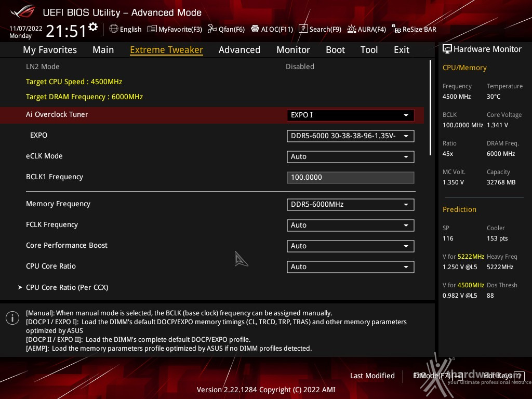Switch to Boot tab
The width and height of the screenshot is (532, 399).
coord(335,50)
